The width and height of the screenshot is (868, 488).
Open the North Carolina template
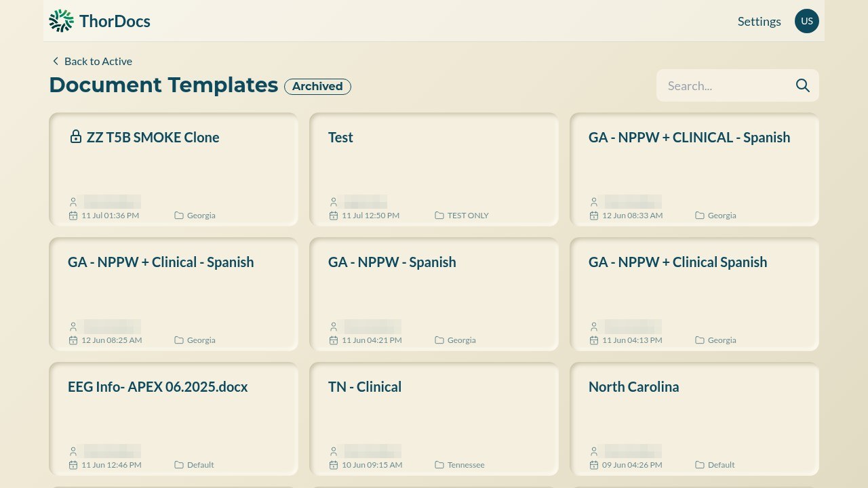694,419
